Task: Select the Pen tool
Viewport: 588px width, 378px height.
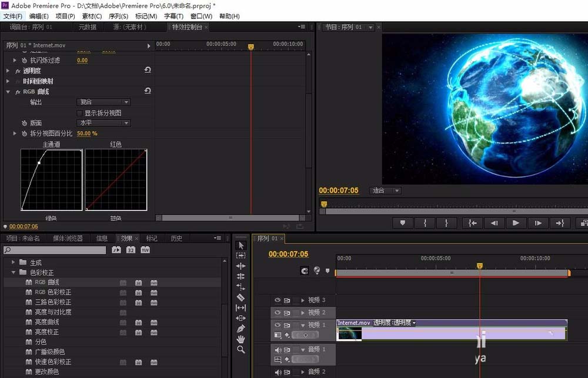Action: pos(240,329)
